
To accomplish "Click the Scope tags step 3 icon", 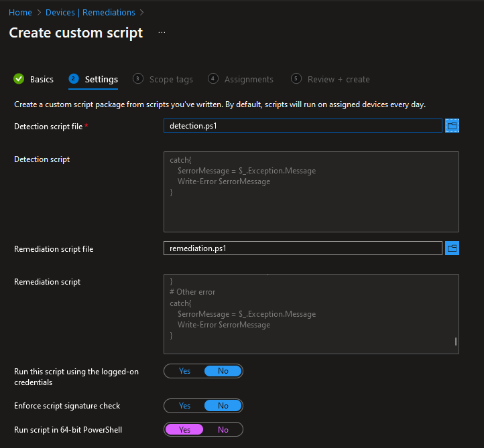I will coord(137,79).
